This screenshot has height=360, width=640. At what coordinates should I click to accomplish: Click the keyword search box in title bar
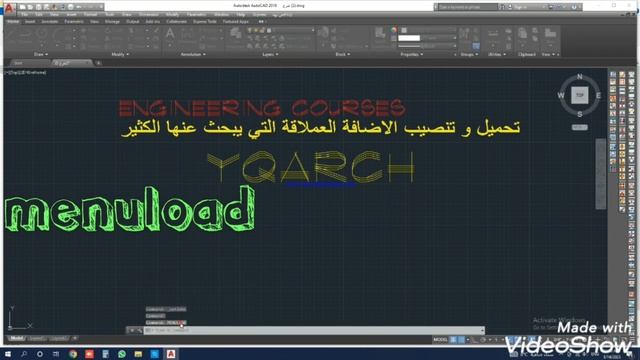click(x=468, y=7)
